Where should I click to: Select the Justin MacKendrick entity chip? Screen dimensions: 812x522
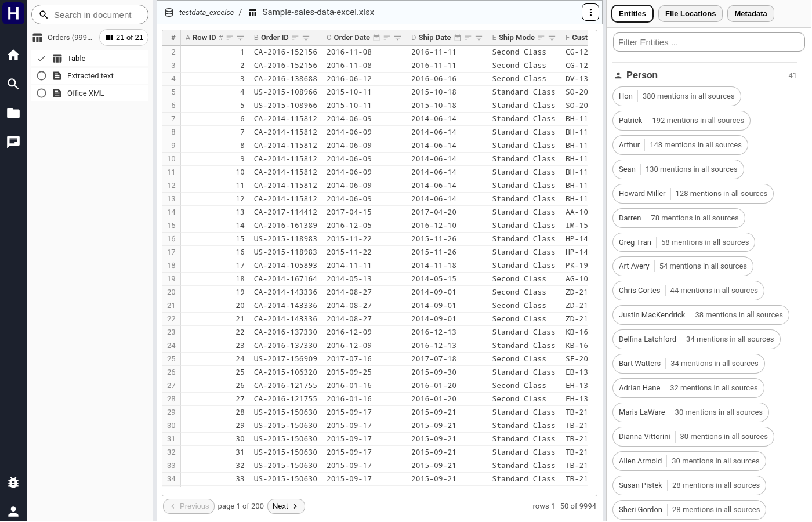click(x=701, y=315)
